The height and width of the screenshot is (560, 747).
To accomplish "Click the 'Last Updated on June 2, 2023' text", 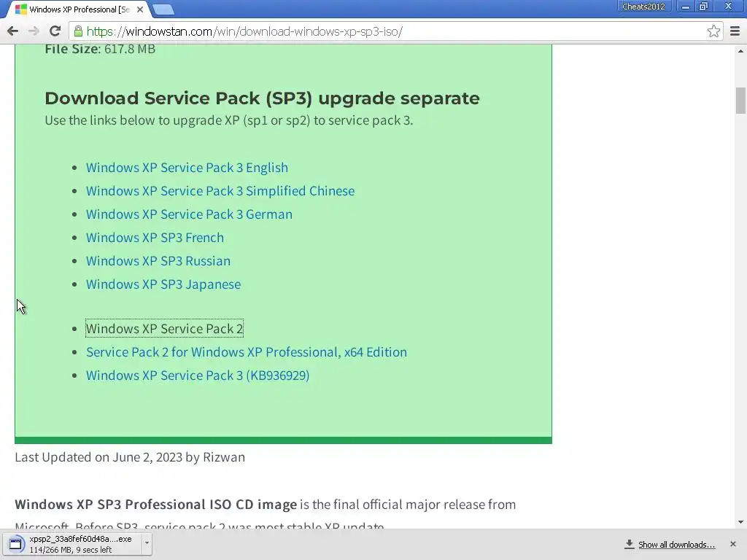I will tap(98, 457).
